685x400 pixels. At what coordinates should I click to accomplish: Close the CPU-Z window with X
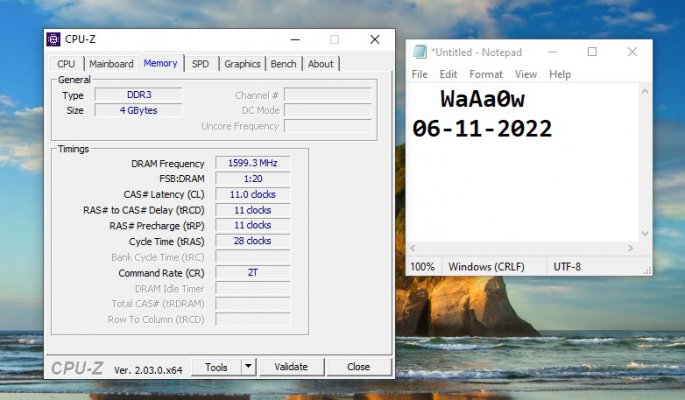tap(374, 40)
